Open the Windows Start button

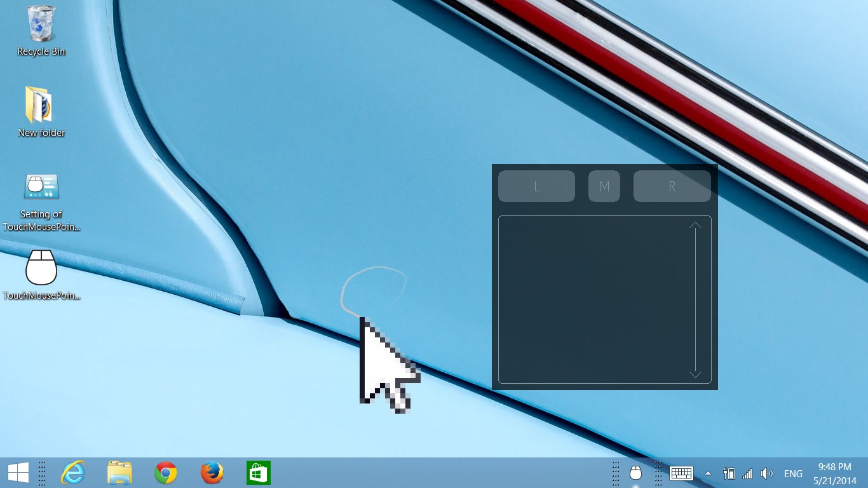pyautogui.click(x=18, y=473)
